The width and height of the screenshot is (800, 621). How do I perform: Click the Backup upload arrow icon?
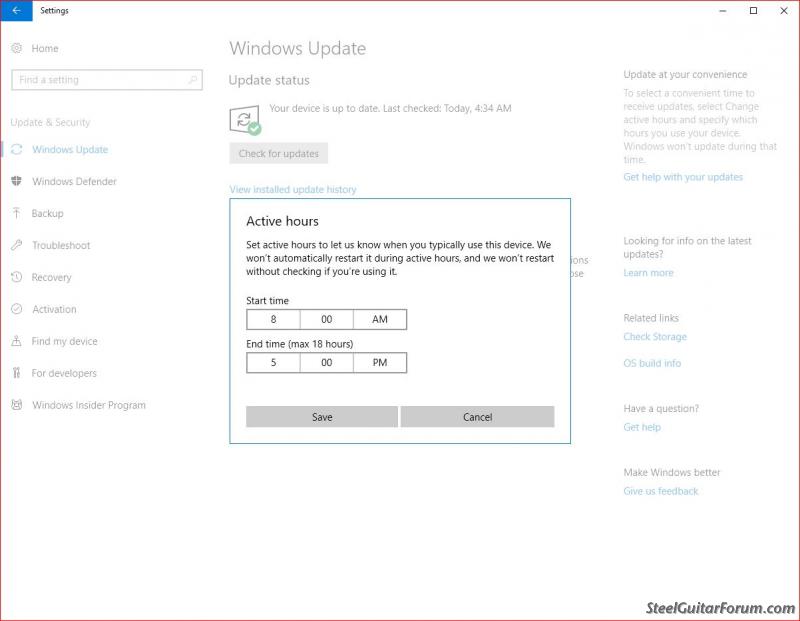pos(17,213)
